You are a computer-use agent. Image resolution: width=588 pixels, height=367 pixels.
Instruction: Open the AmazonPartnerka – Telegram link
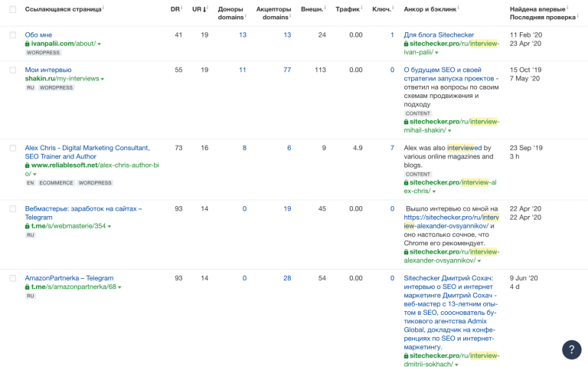pos(69,278)
